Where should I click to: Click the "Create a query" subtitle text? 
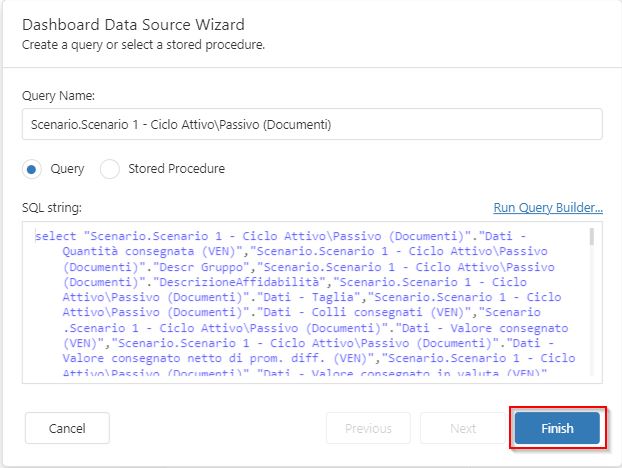(x=143, y=45)
